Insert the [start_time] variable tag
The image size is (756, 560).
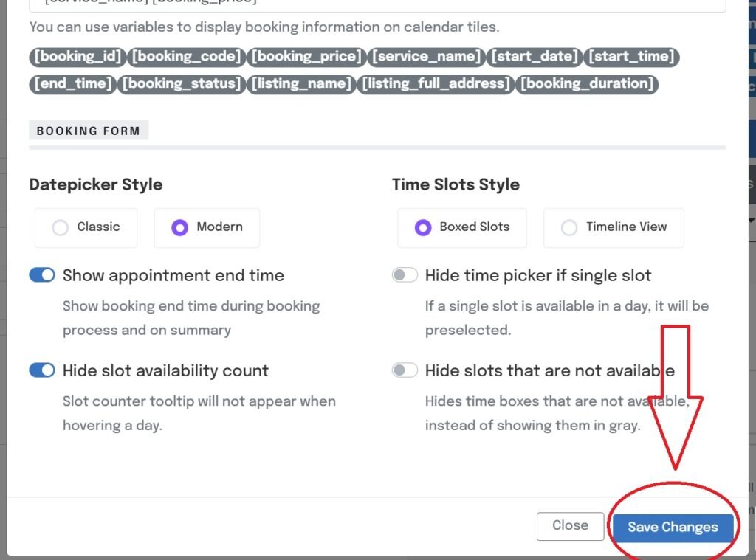(631, 57)
